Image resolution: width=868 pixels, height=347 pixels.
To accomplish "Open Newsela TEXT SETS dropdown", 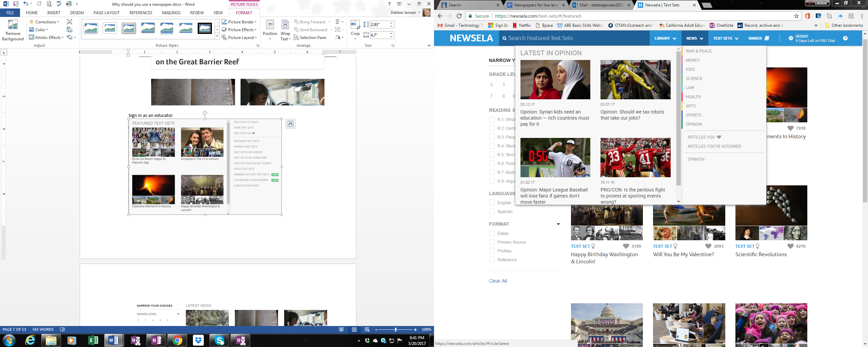I will (726, 38).
